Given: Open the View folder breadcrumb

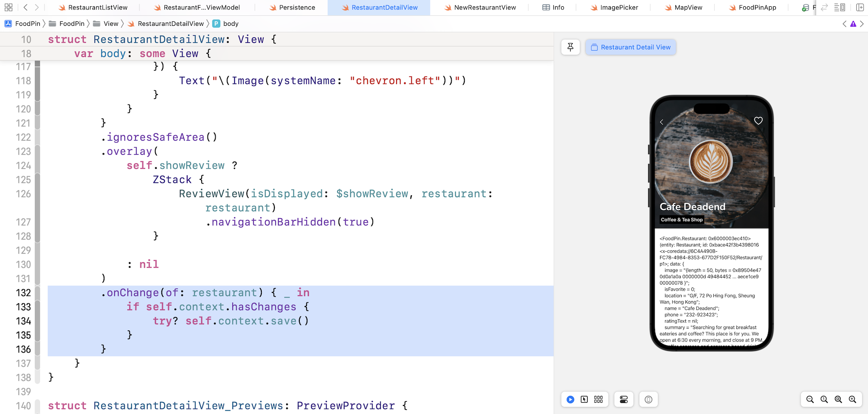Looking at the screenshot, I should click(x=111, y=24).
